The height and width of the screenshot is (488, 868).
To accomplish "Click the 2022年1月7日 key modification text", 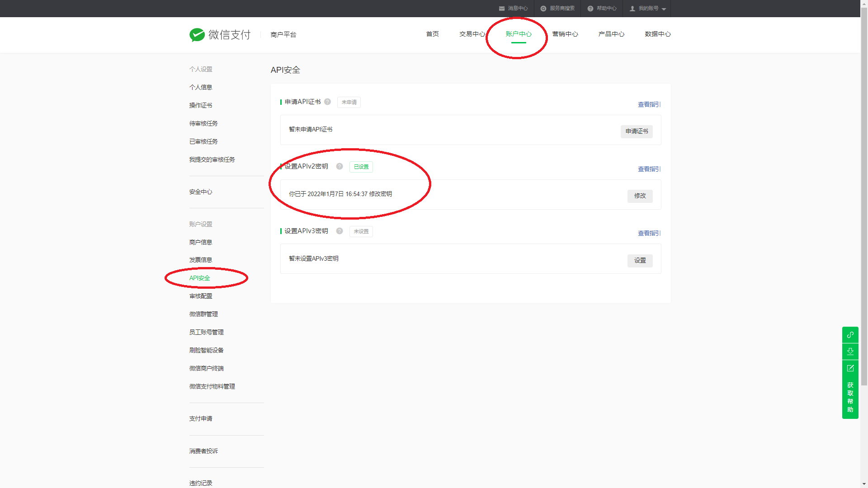I will pyautogui.click(x=340, y=194).
